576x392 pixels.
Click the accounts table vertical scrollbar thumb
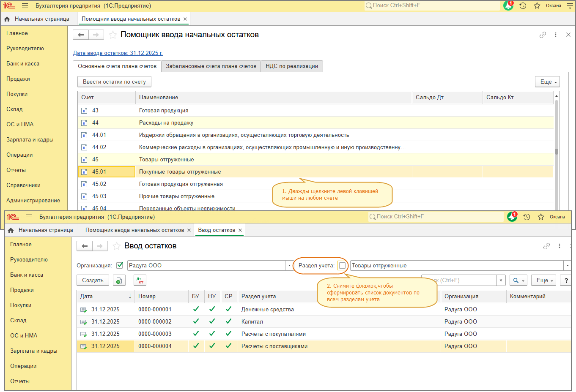[557, 151]
